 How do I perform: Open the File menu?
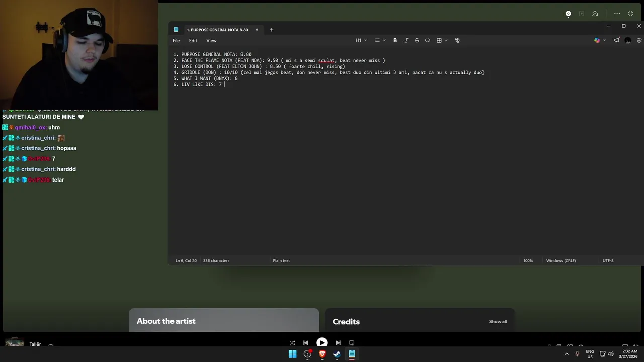pyautogui.click(x=176, y=41)
